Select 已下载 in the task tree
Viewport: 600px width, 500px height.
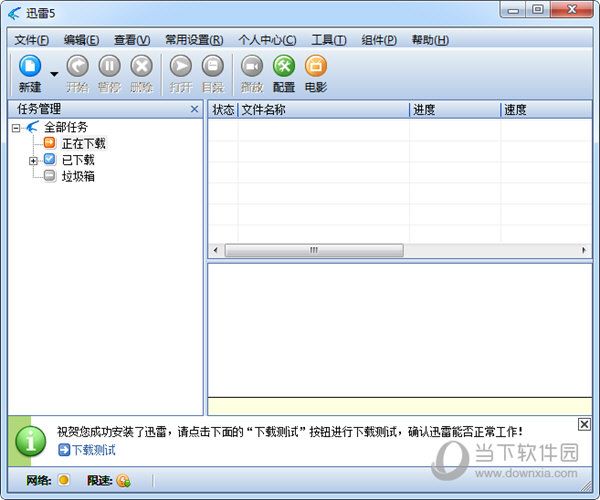coord(78,160)
